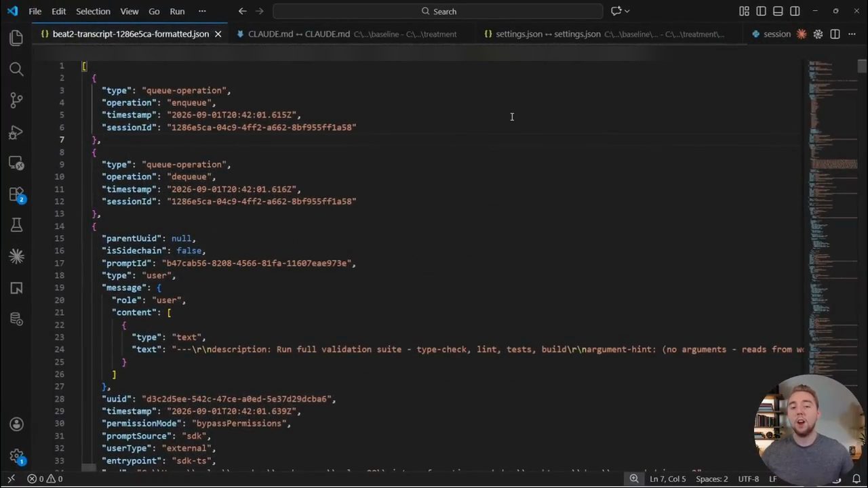Open the database activity bar icon
The width and height of the screenshot is (868, 488).
(16, 319)
